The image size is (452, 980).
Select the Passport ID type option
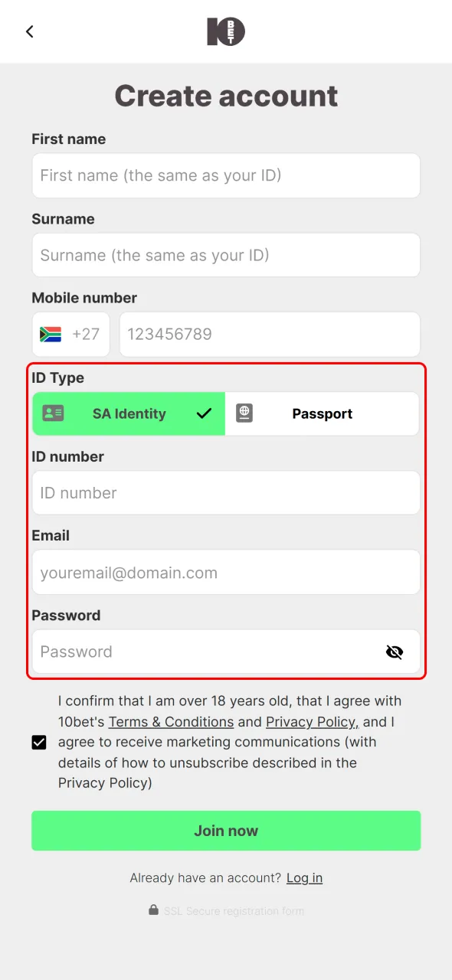tap(322, 413)
